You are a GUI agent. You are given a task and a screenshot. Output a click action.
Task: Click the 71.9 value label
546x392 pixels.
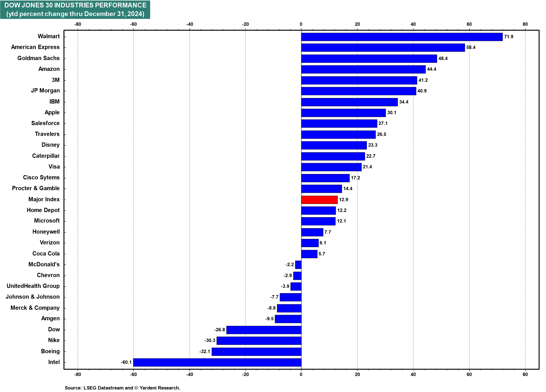(508, 37)
